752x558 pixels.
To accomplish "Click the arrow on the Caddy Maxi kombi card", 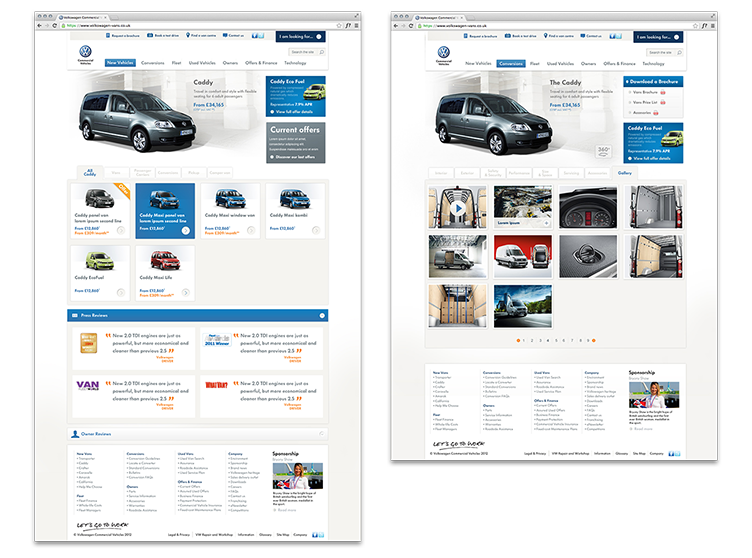I will pyautogui.click(x=316, y=231).
